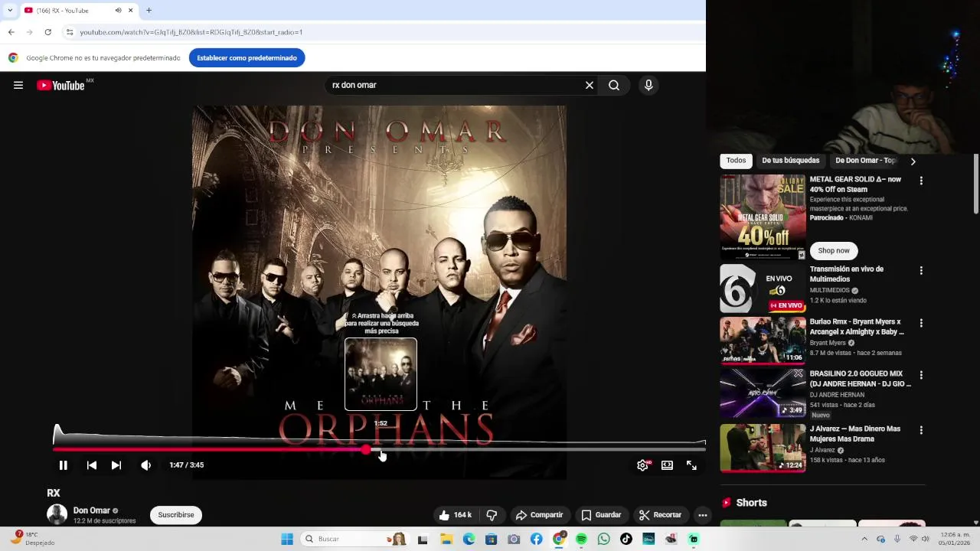Viewport: 980px width, 551px height.
Task: Start voice search with the microphone
Action: (x=648, y=85)
